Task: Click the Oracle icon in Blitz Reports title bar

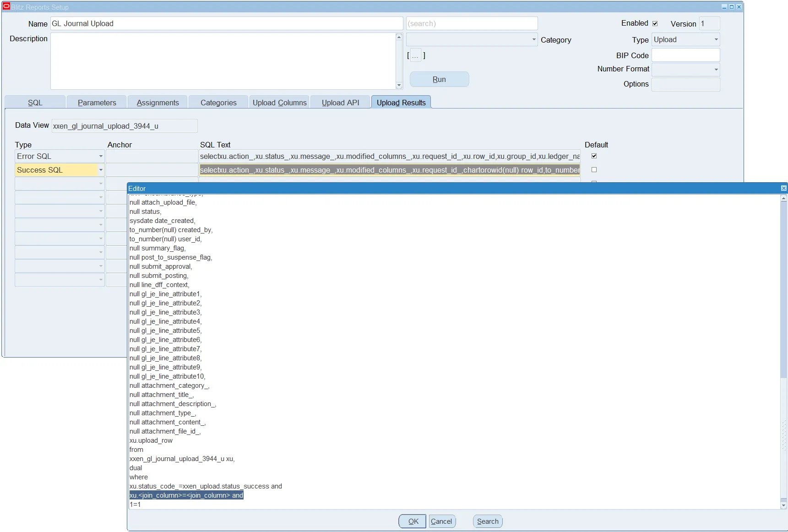Action: pos(6,6)
